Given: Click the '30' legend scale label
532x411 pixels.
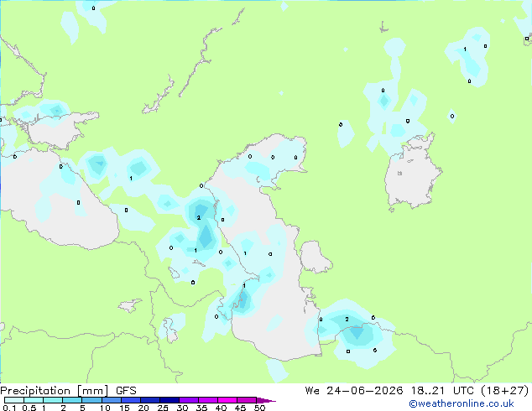Looking at the screenshot, I should 182,408.
